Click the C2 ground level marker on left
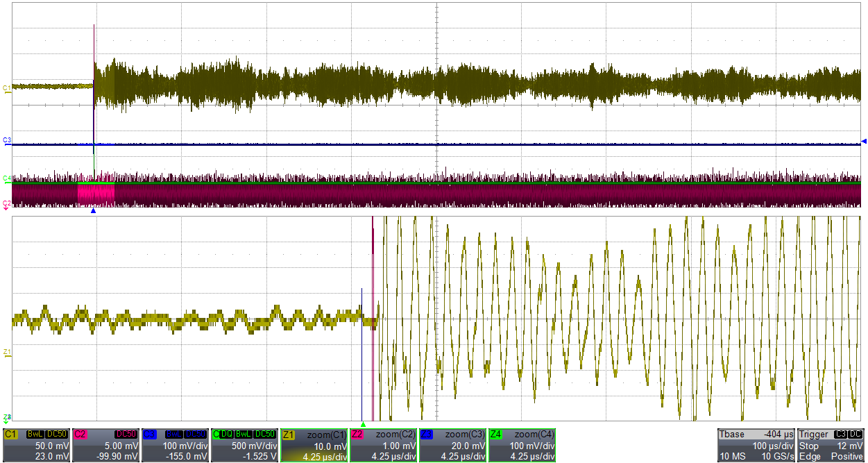The image size is (868, 463). click(7, 203)
